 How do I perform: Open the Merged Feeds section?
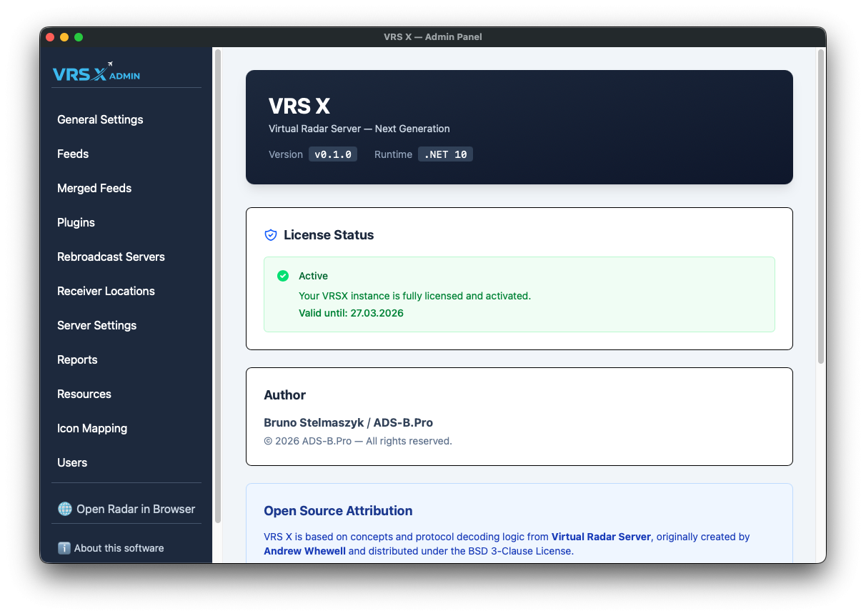pos(94,188)
